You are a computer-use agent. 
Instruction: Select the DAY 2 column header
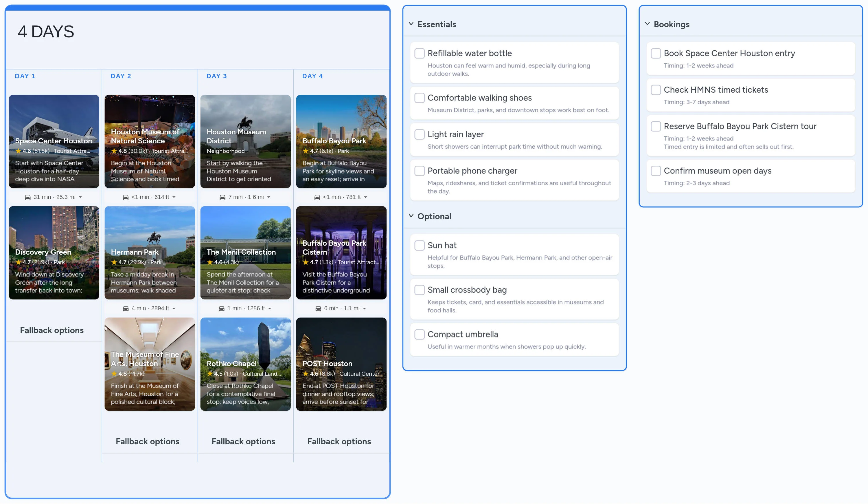point(121,76)
